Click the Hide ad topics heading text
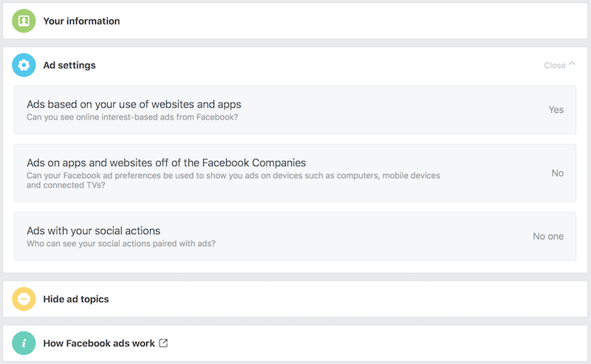The width and height of the screenshot is (591, 364). point(76,299)
